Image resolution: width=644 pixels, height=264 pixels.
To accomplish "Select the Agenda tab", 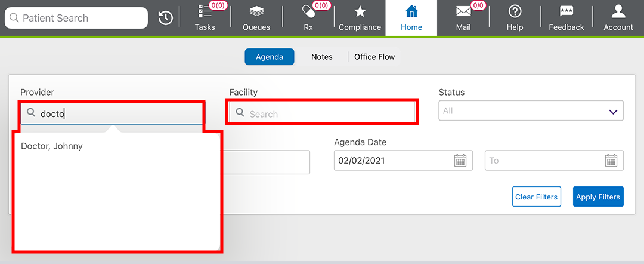I will 269,57.
